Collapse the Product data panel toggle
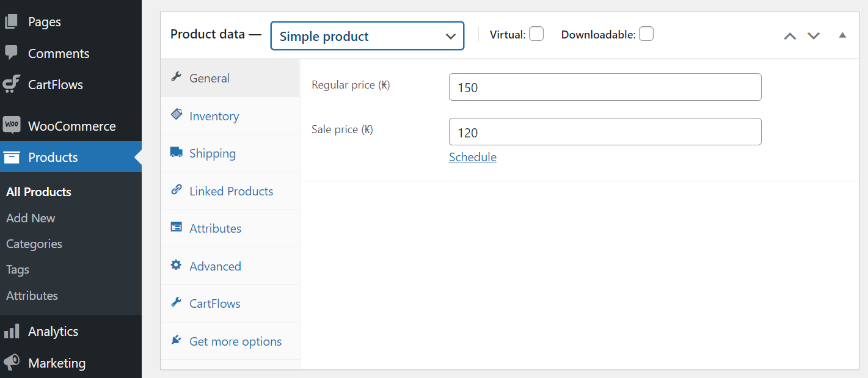 [x=842, y=35]
